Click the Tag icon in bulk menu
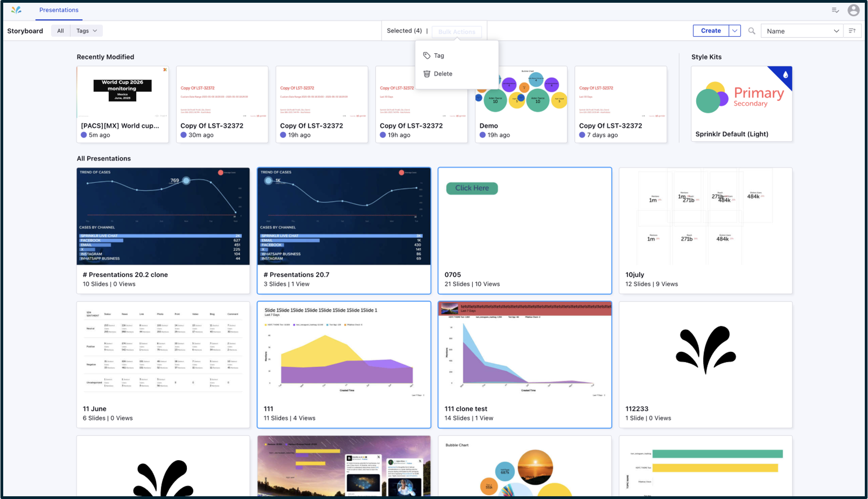 [x=427, y=55]
